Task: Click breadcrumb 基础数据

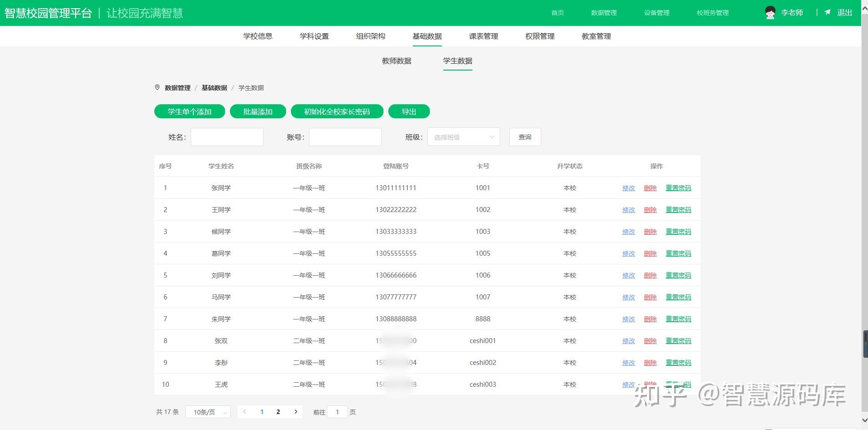Action: click(x=214, y=88)
